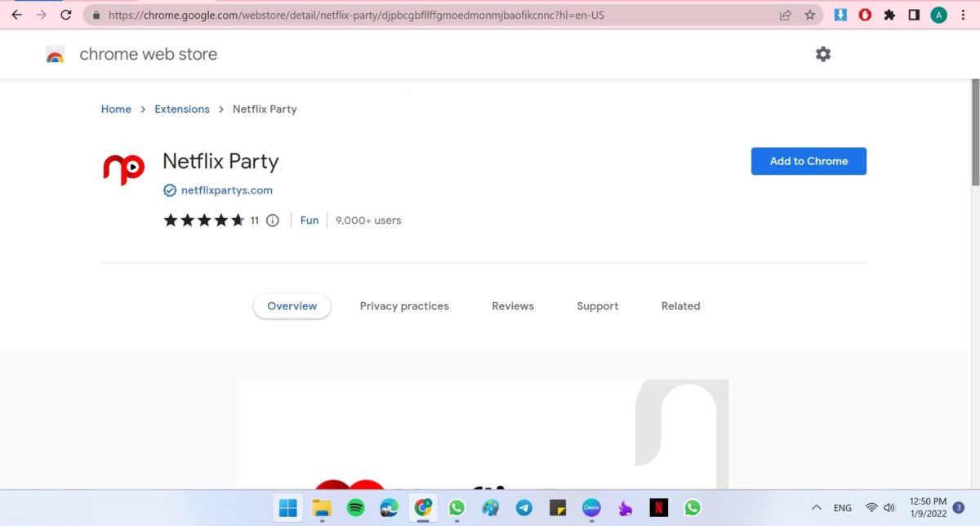The height and width of the screenshot is (526, 980).
Task: Switch to the Privacy practices tab
Action: coord(404,306)
